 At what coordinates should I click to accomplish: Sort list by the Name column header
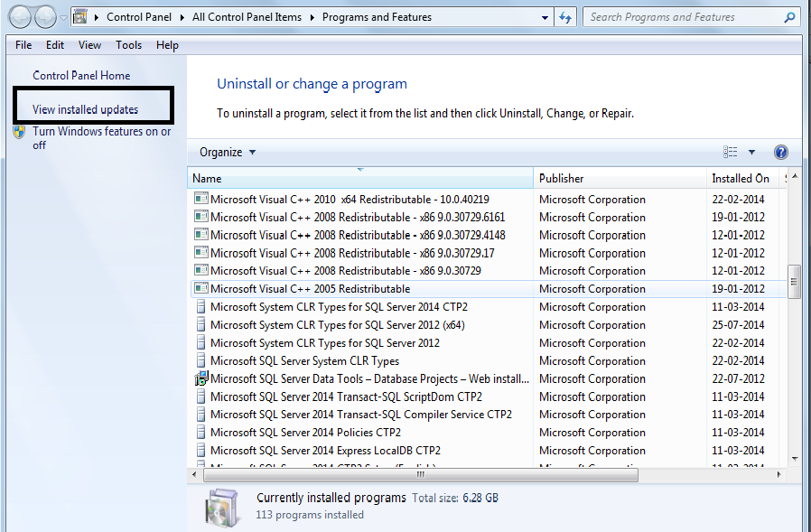pos(360,178)
